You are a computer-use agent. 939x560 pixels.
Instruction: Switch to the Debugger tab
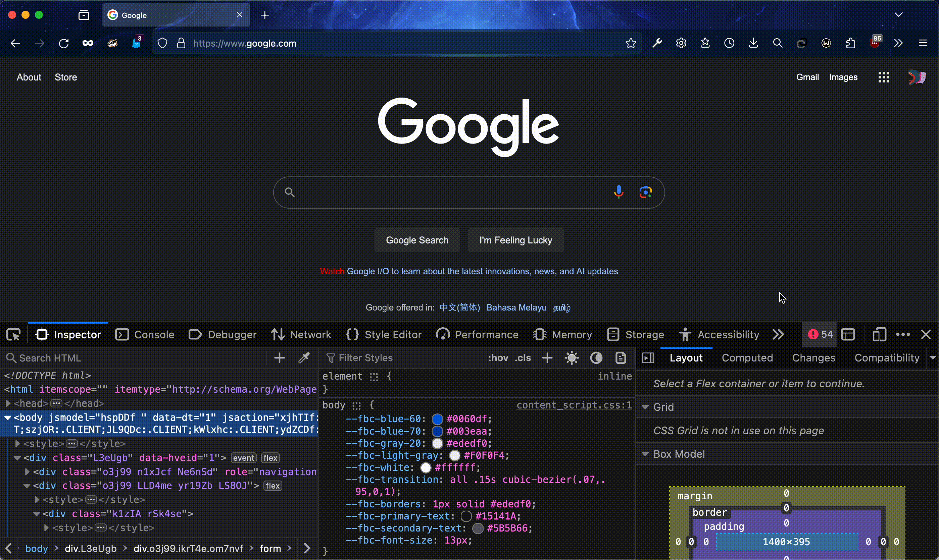(x=223, y=335)
